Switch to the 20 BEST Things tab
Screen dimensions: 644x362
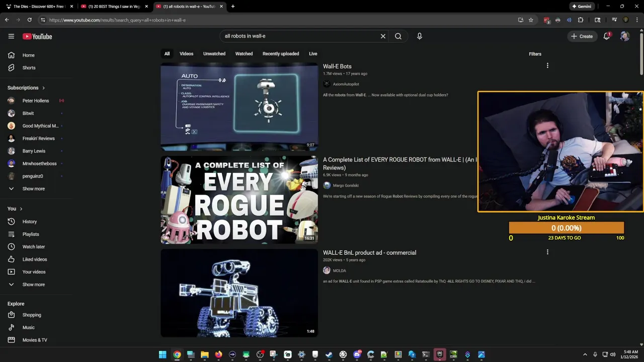(x=115, y=7)
